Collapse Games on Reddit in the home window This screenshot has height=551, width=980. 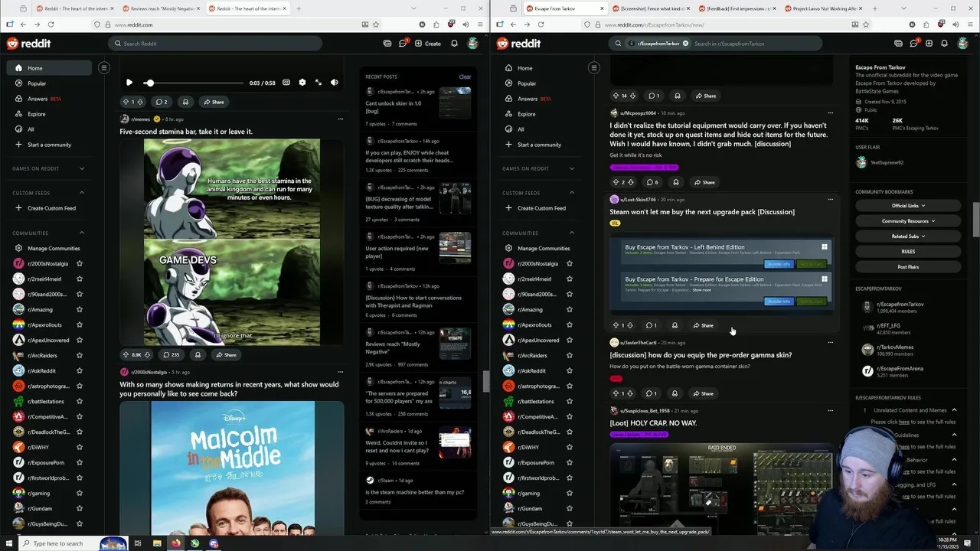(82, 168)
